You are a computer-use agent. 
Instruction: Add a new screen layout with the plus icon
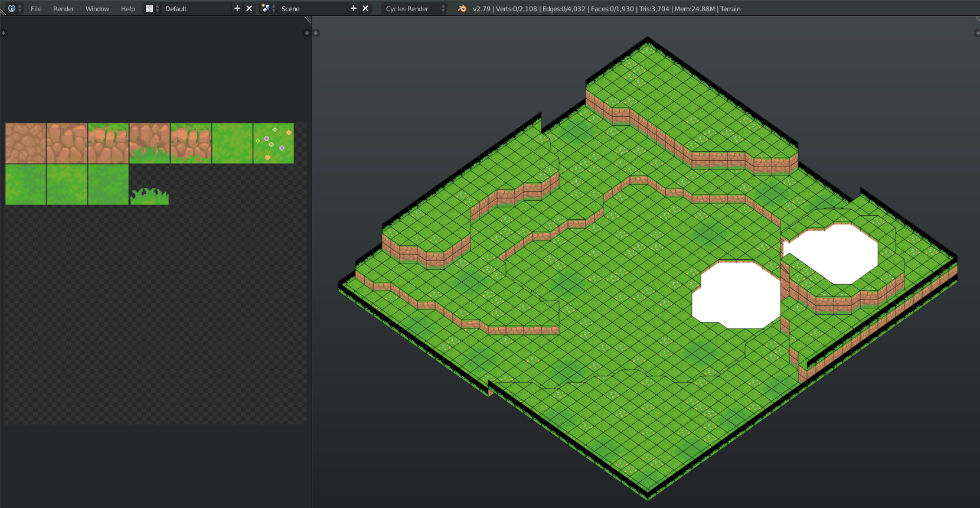point(237,8)
